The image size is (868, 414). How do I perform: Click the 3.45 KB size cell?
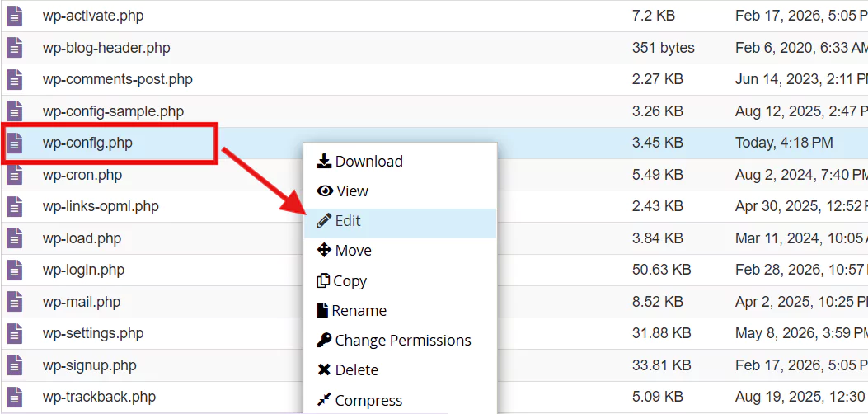658,143
